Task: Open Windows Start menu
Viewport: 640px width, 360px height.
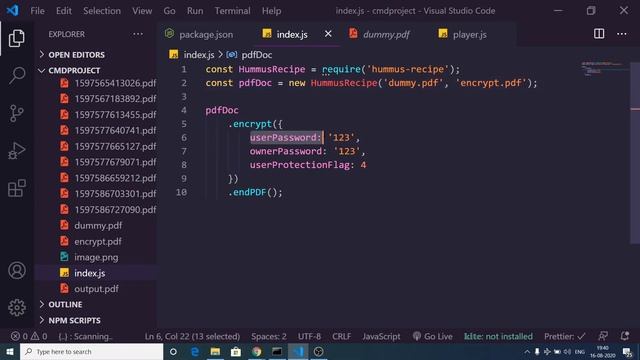Action: tap(10, 351)
